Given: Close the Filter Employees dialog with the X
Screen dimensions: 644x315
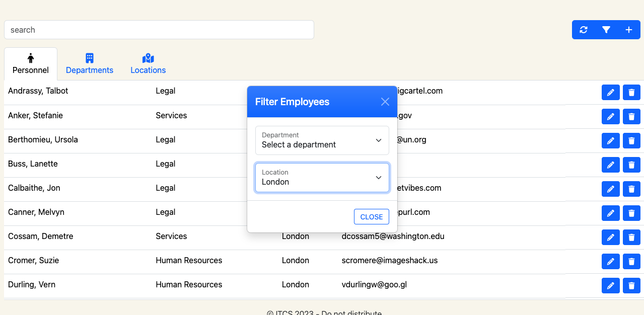Looking at the screenshot, I should click(x=385, y=101).
